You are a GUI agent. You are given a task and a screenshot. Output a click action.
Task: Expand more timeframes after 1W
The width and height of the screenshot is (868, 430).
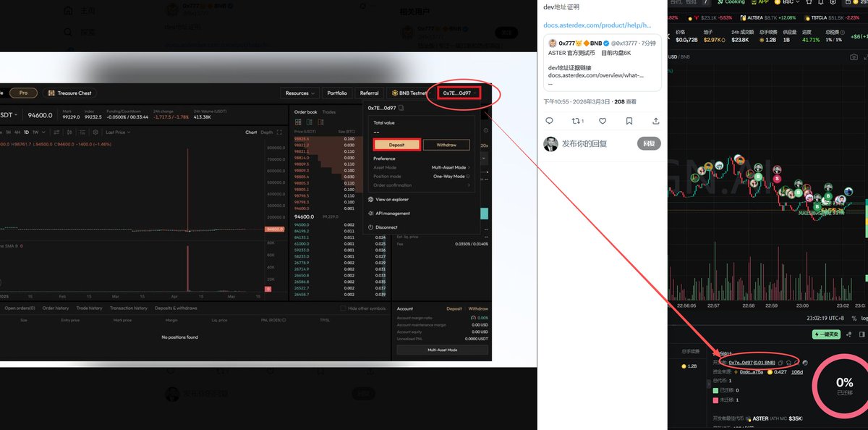(x=43, y=132)
